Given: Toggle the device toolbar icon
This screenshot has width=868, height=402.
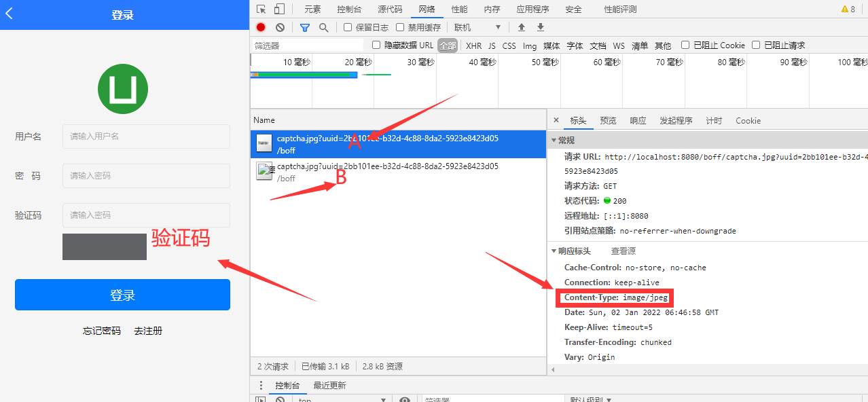Looking at the screenshot, I should coord(279,9).
